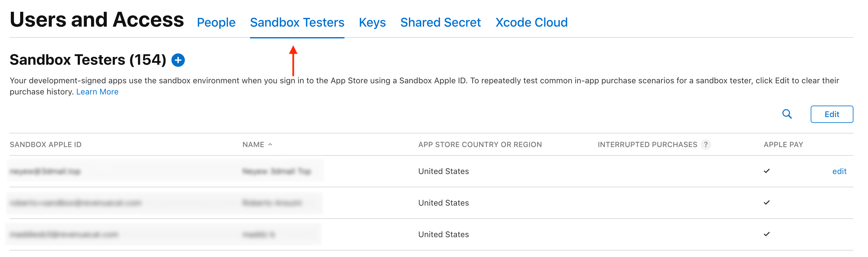The height and width of the screenshot is (257, 868).
Task: Click the Interrupted Purchases column header
Action: [647, 144]
